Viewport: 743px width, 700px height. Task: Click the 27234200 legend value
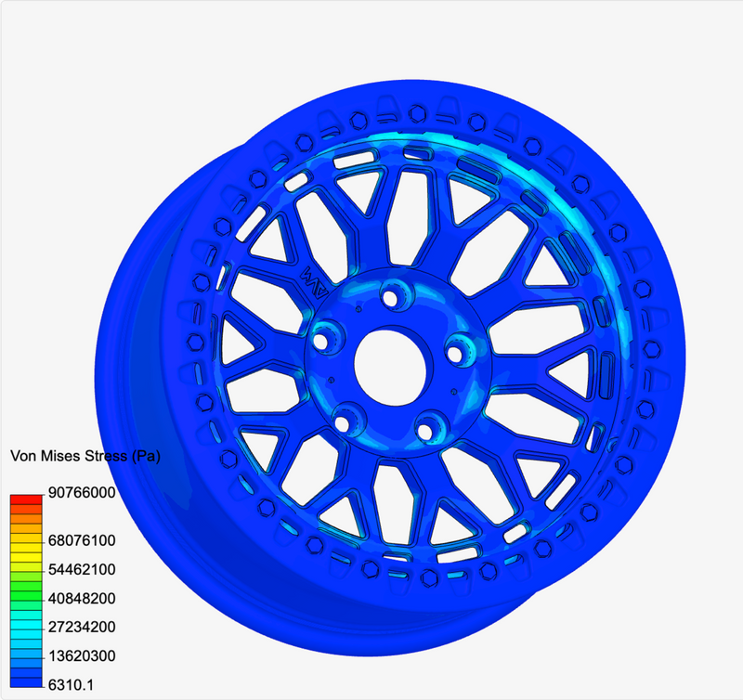point(84,627)
